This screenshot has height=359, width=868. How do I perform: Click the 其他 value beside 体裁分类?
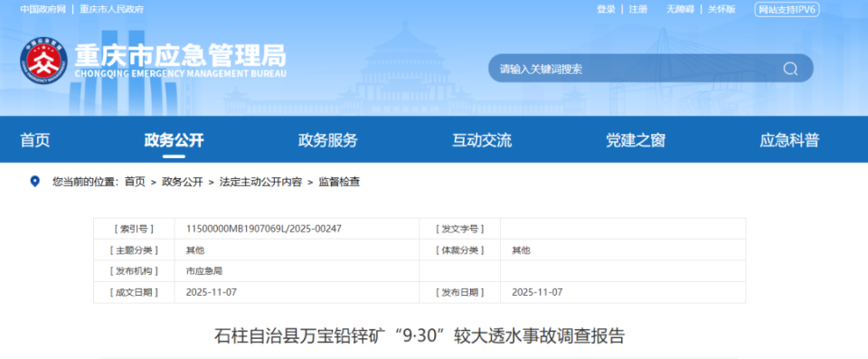(521, 250)
